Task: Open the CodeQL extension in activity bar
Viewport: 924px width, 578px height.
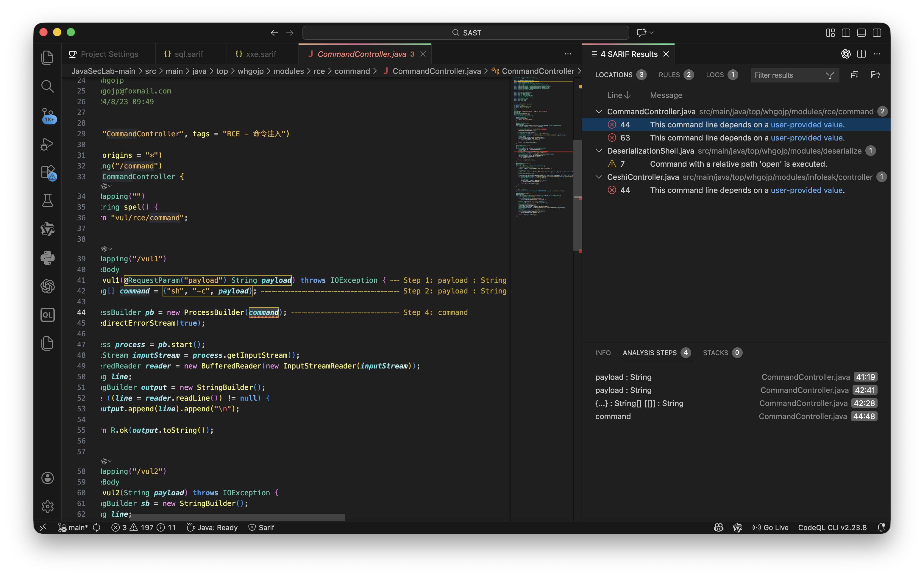Action: tap(47, 315)
